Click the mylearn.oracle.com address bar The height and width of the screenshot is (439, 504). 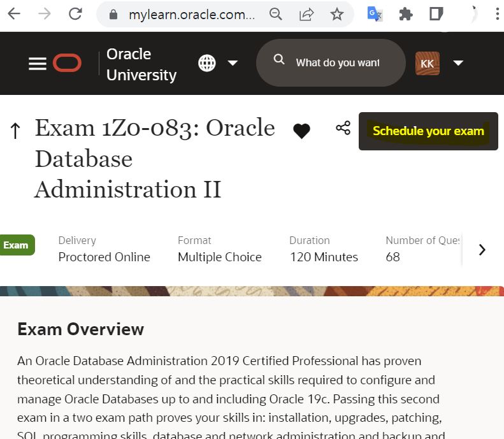tap(192, 15)
